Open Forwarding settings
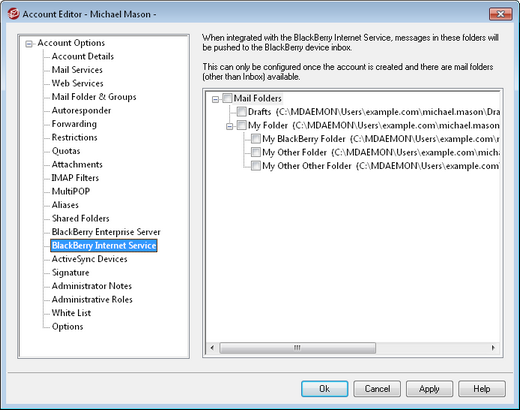 tap(74, 124)
